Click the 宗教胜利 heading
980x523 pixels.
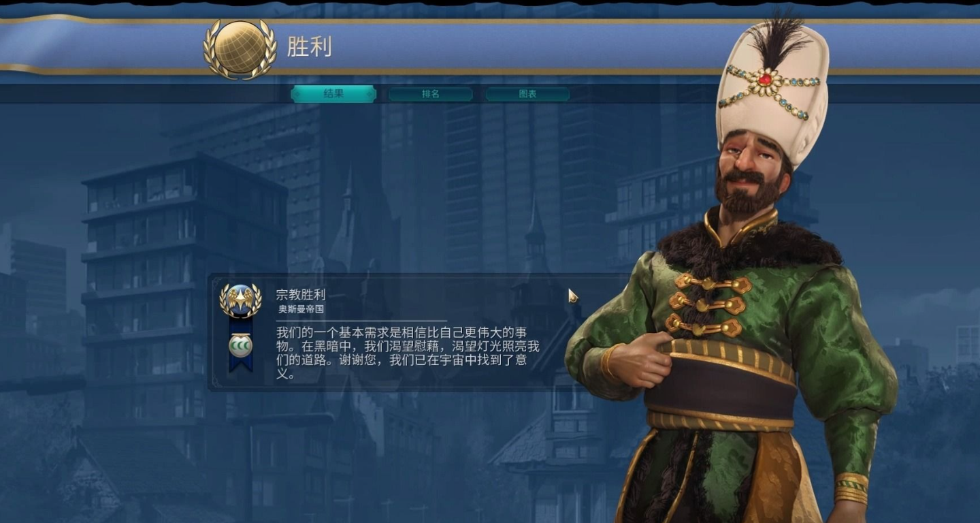pos(301,295)
